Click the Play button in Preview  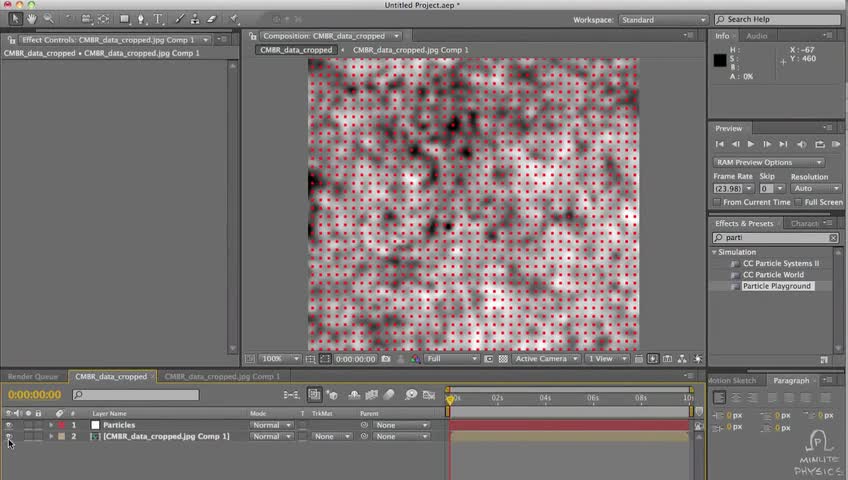(x=751, y=144)
